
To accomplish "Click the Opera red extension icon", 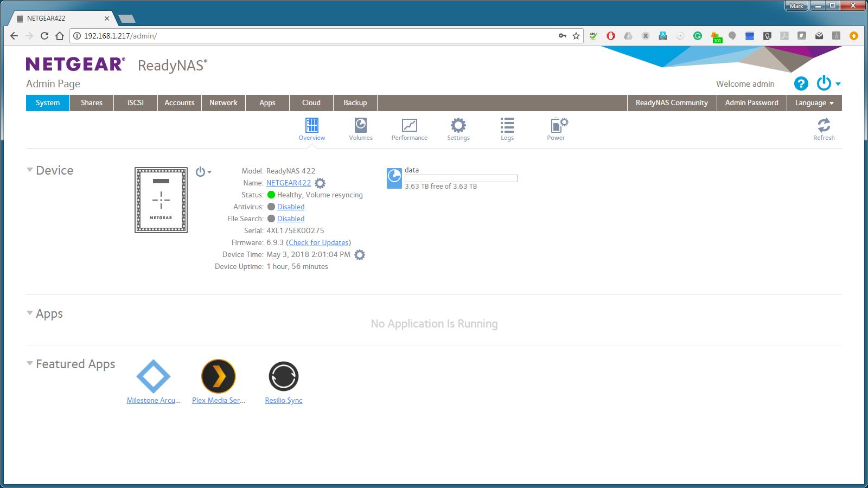I will pos(611,36).
